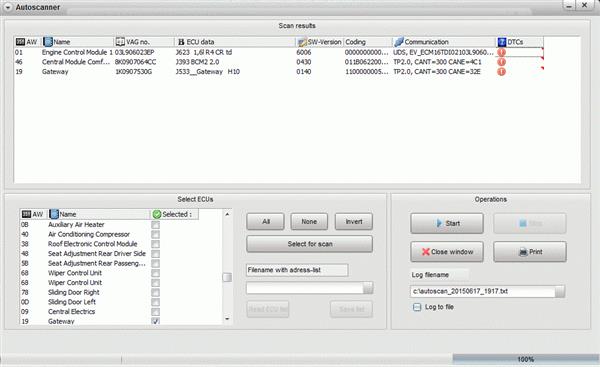
Task: Click the ECU list scrollbar thumb
Action: pos(227,277)
